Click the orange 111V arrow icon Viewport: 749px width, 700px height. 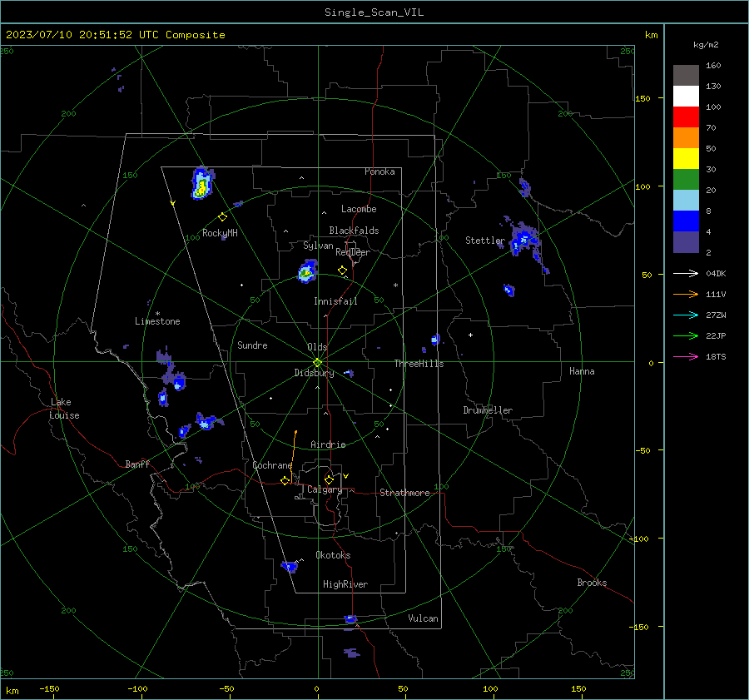tap(686, 295)
